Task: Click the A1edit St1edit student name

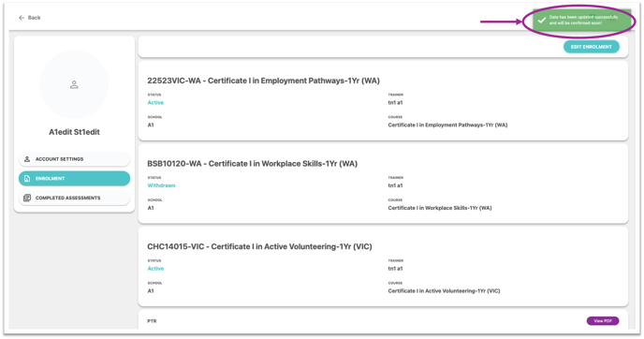Action: 74,132
